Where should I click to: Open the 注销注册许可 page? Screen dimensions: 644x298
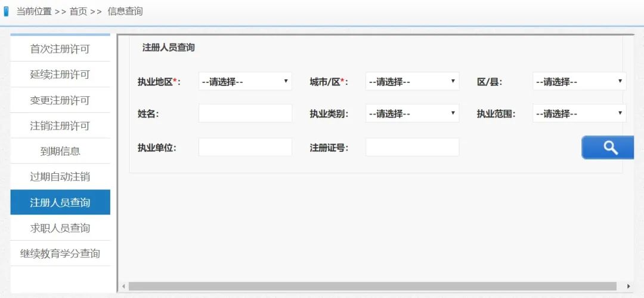[x=60, y=126]
